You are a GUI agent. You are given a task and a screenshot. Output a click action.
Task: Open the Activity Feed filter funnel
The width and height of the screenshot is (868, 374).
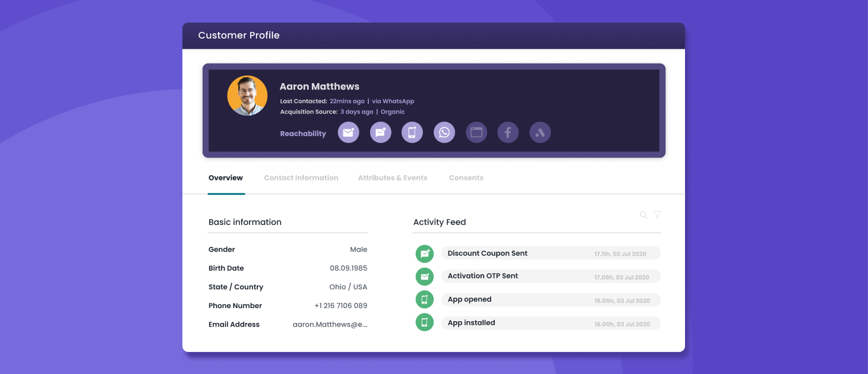coord(657,215)
